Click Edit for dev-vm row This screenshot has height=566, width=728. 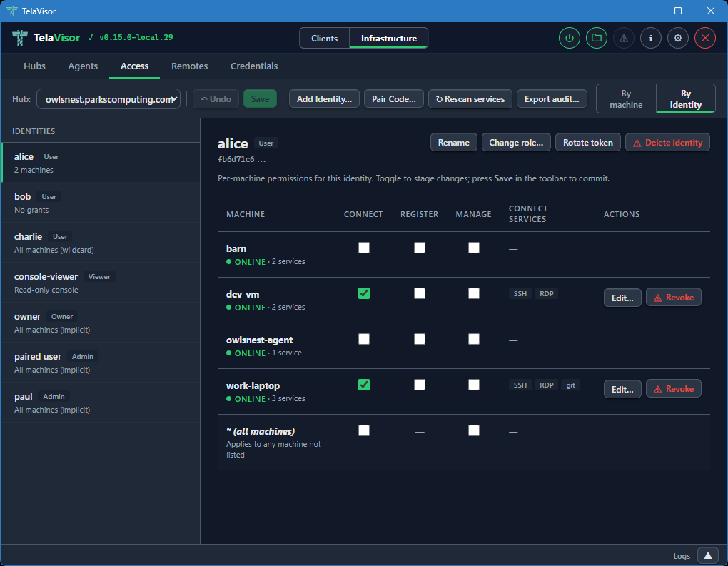click(622, 298)
